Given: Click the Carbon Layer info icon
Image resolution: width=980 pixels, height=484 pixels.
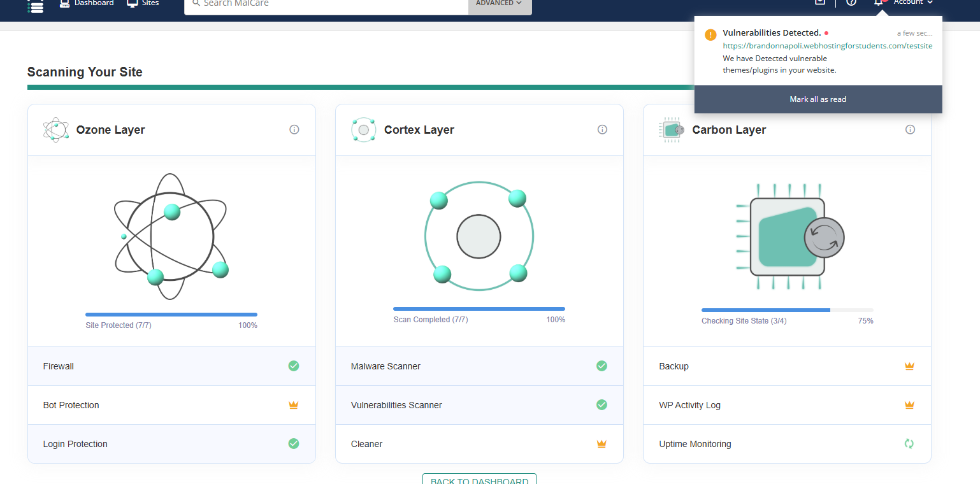Looking at the screenshot, I should tap(911, 129).
